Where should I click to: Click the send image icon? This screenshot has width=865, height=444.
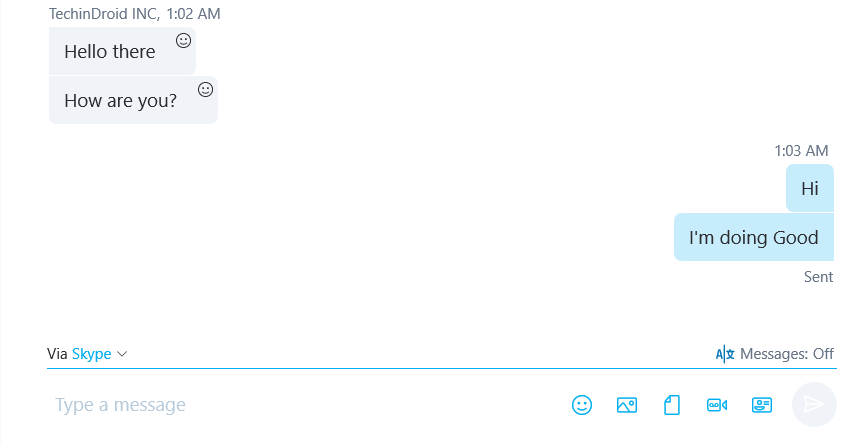tap(627, 405)
